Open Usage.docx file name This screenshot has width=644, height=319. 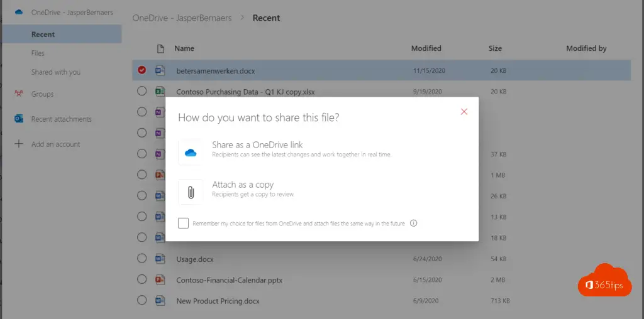[x=195, y=259]
